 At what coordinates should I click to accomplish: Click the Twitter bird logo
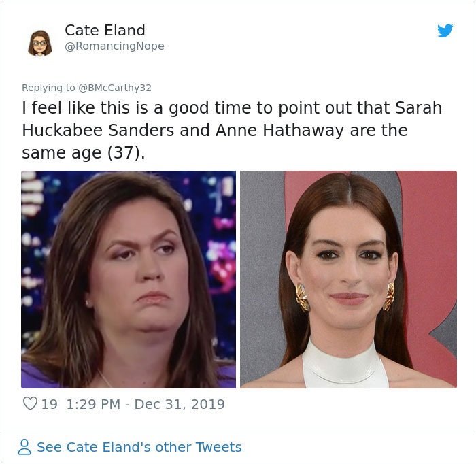pyautogui.click(x=445, y=31)
